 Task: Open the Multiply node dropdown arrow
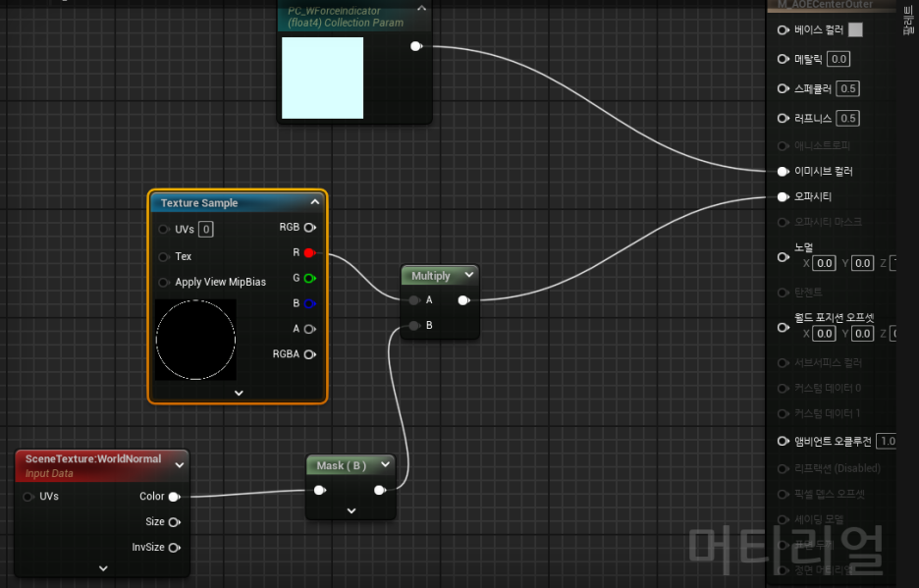coord(469,274)
